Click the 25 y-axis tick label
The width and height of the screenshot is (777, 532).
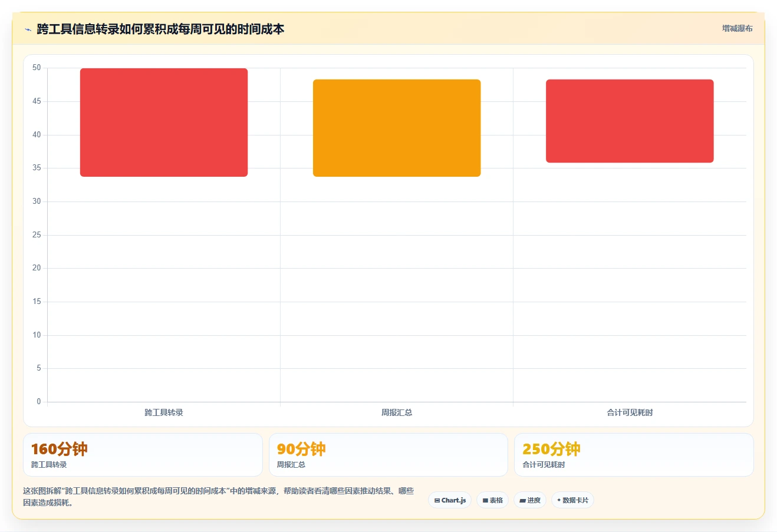click(37, 235)
